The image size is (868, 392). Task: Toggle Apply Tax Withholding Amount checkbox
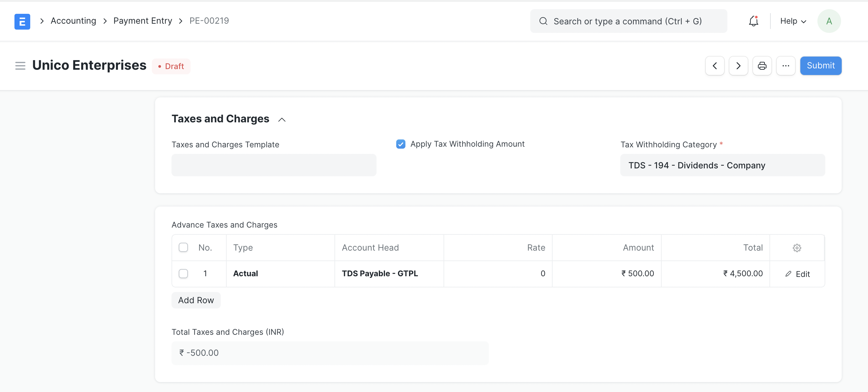pyautogui.click(x=401, y=144)
